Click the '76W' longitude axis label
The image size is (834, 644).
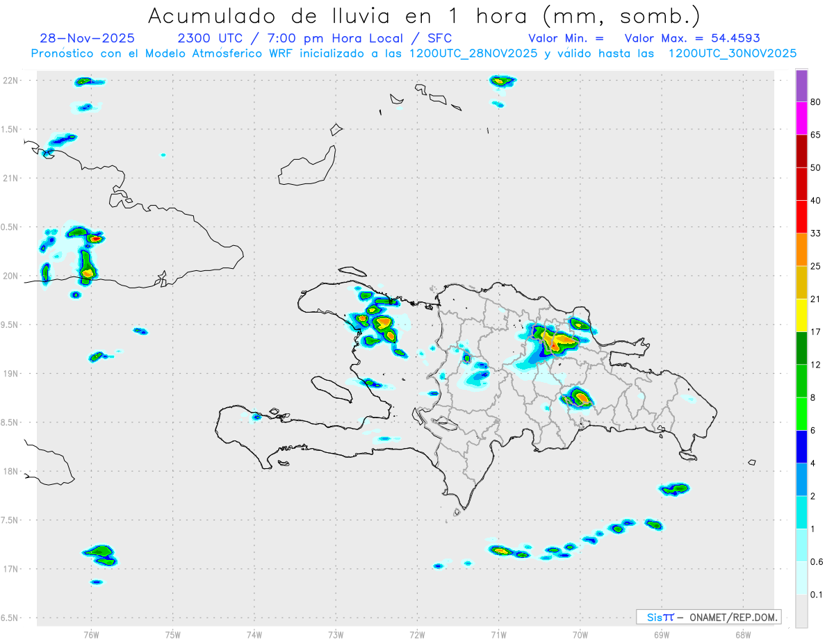[91, 634]
